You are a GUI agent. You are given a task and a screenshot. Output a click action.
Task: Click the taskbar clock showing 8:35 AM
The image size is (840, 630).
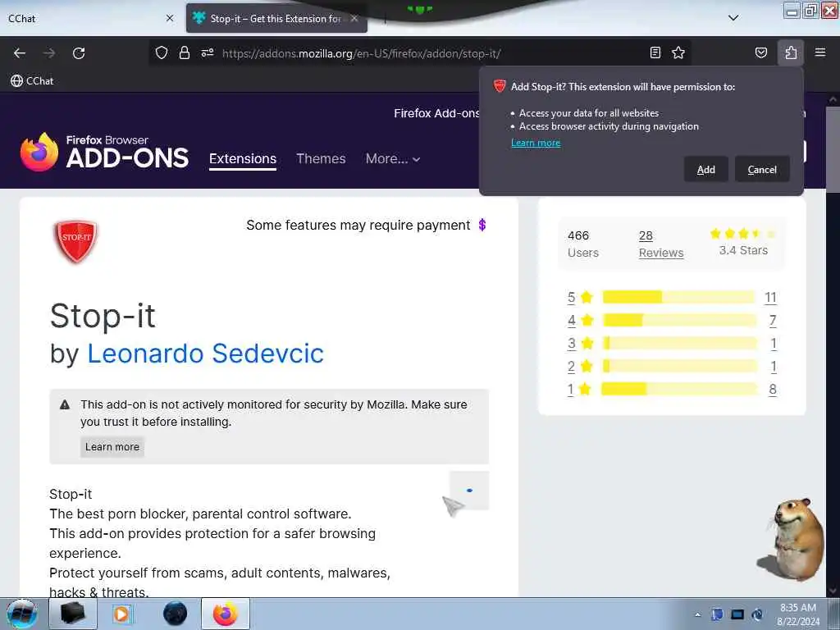[x=797, y=614]
